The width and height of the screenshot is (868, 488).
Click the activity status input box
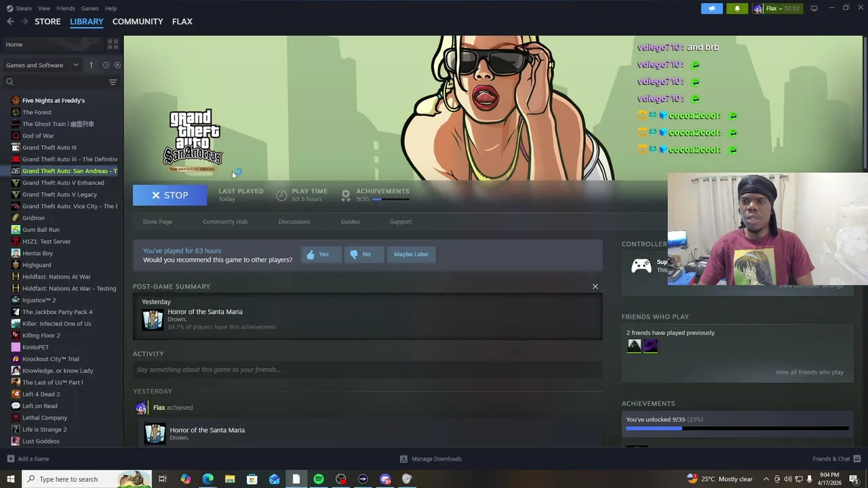click(368, 369)
